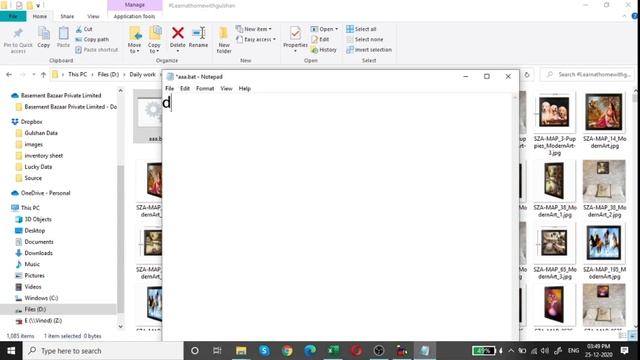Click the Windows Start button

click(x=11, y=351)
